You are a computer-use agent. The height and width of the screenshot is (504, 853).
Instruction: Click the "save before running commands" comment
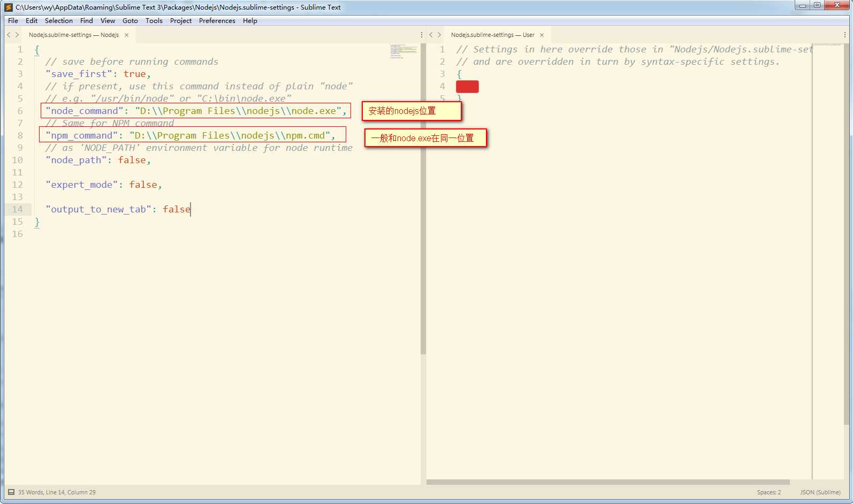click(x=132, y=62)
